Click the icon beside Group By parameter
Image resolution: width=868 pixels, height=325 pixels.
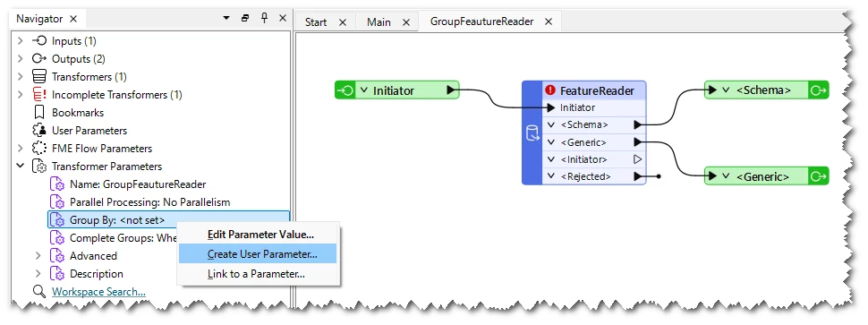click(57, 220)
